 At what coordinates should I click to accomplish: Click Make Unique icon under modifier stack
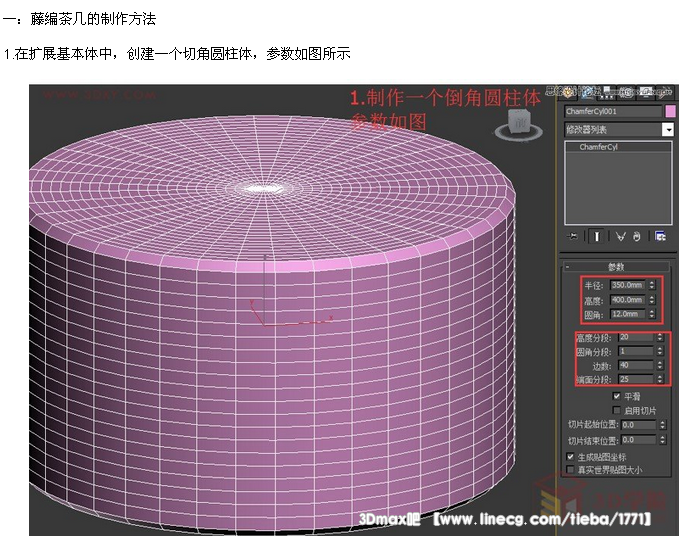pyautogui.click(x=620, y=236)
